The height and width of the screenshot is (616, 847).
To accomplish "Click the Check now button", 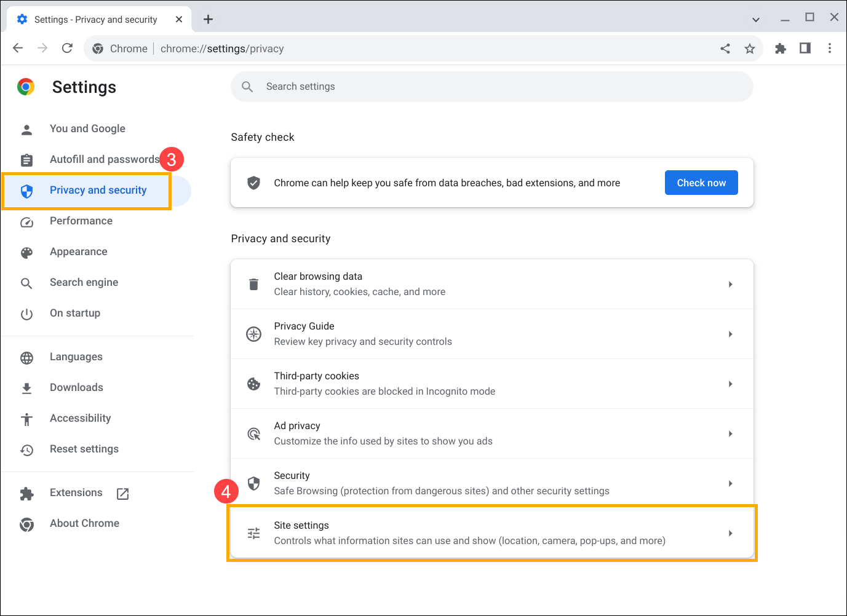I will (x=701, y=183).
